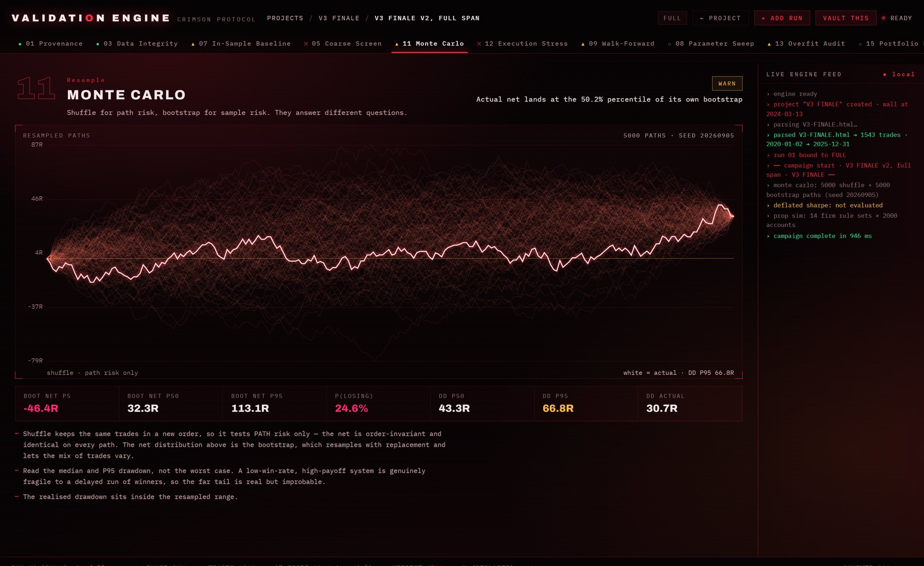
Task: Go to 13 Overfit Audit tab
Action: (806, 44)
